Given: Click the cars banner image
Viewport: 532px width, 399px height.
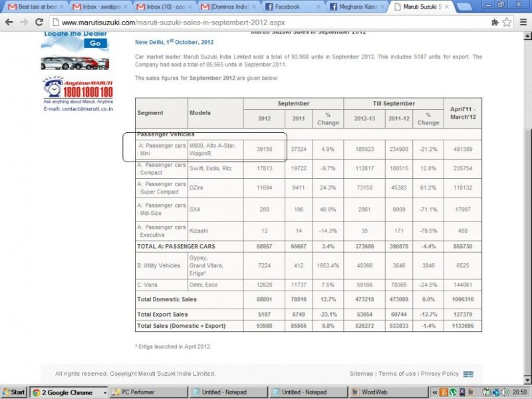Looking at the screenshot, I should coord(75,63).
